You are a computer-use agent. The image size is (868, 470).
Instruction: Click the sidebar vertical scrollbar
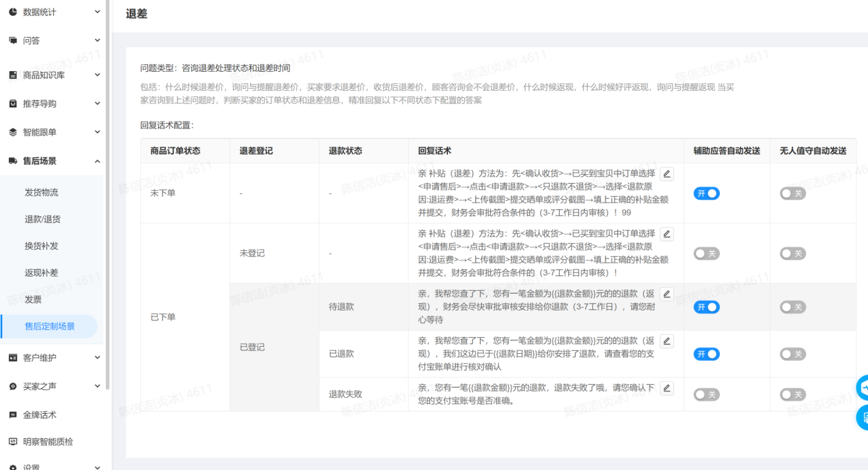point(107,195)
